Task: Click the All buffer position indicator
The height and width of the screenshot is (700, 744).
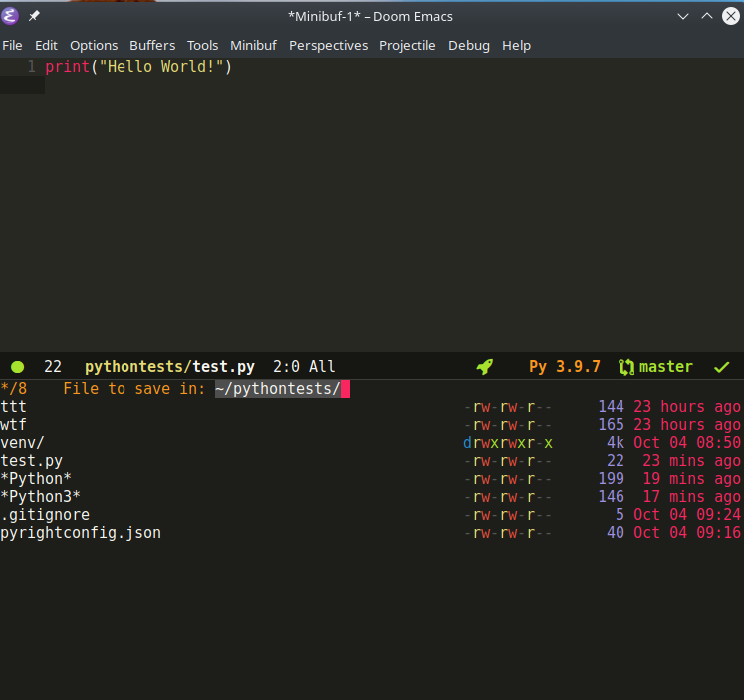Action: point(322,367)
